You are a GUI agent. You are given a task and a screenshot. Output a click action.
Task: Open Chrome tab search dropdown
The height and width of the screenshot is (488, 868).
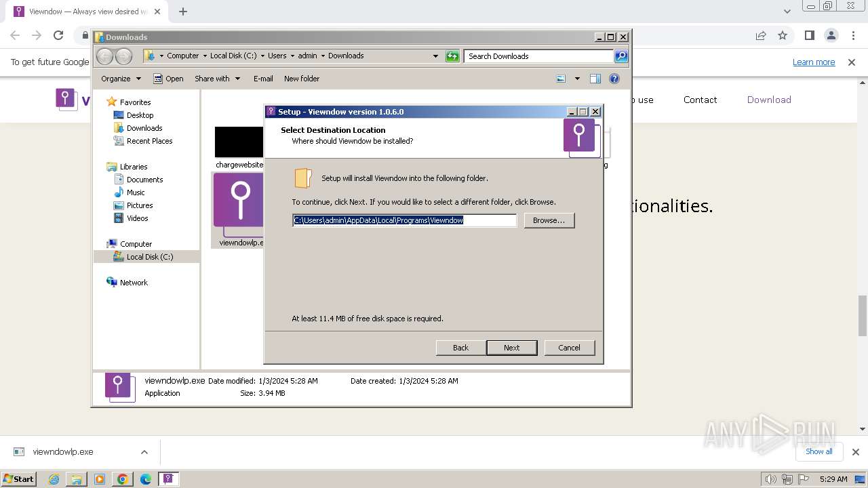tap(787, 12)
